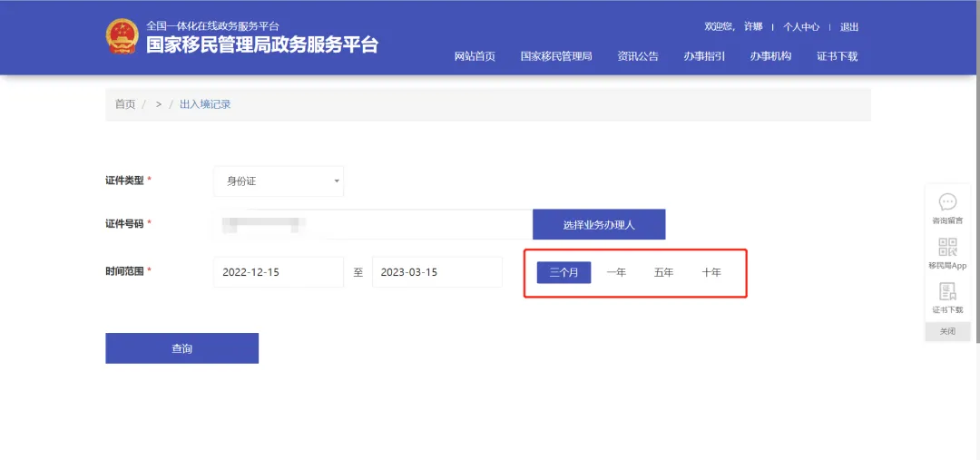Open the end date field 2023-03-15
Screen dimensions: 980x460
coord(437,272)
